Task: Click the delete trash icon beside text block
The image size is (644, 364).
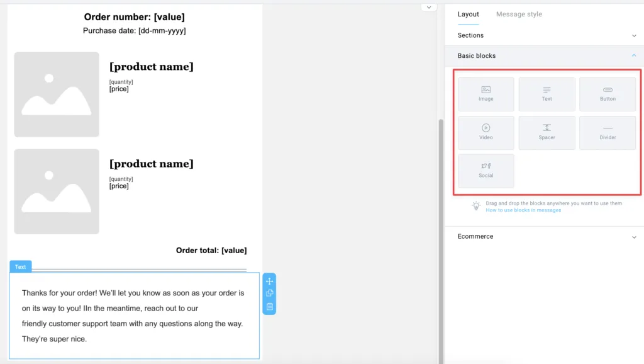Action: pyautogui.click(x=269, y=307)
